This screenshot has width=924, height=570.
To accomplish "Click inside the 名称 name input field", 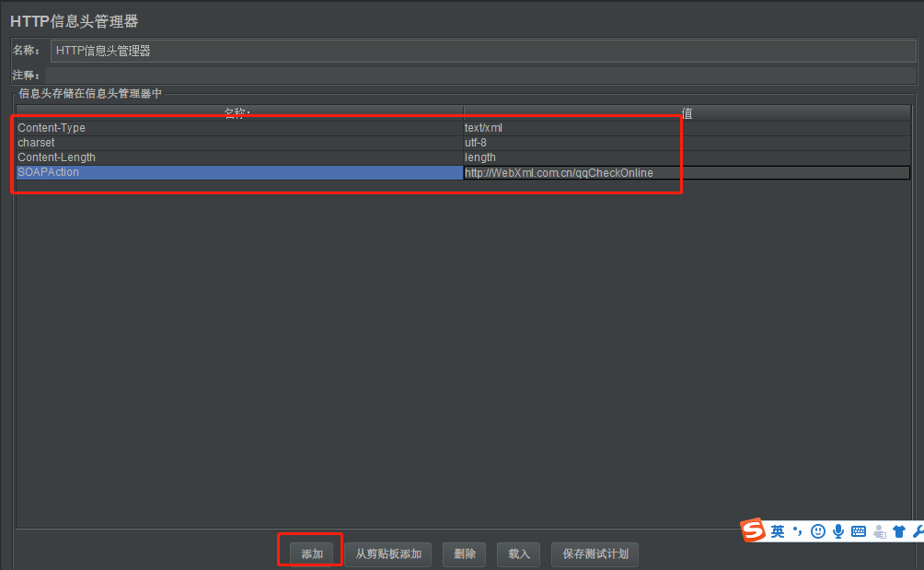I will (x=276, y=51).
